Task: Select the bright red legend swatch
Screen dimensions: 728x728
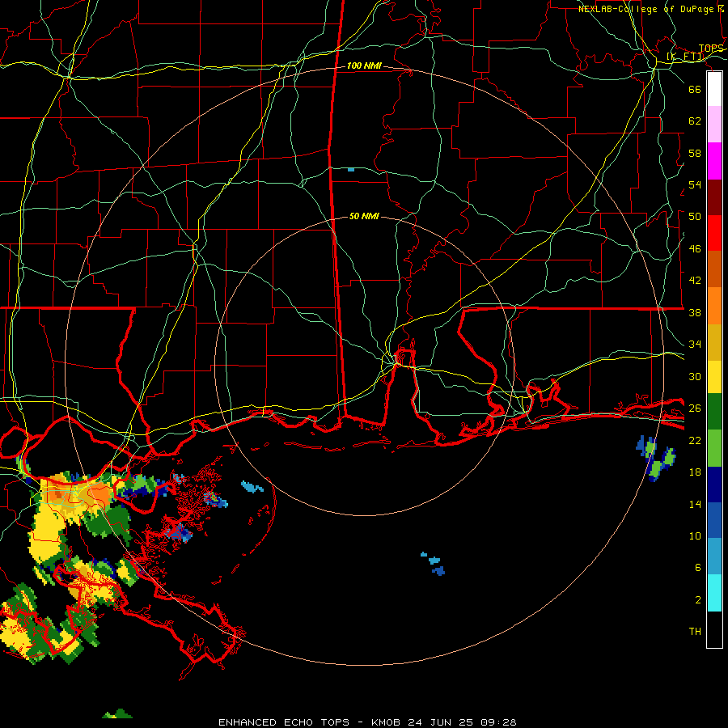Action: 714,233
